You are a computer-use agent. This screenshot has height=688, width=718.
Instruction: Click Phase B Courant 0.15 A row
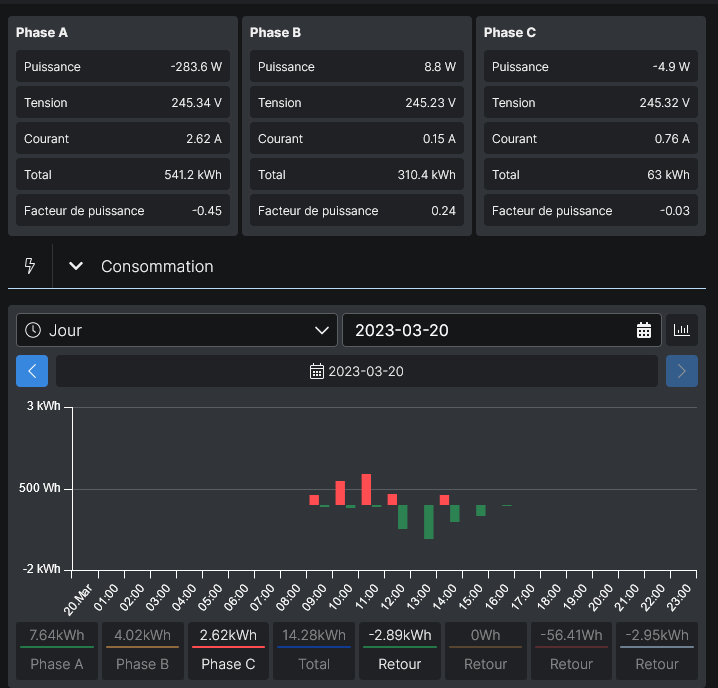pos(357,138)
